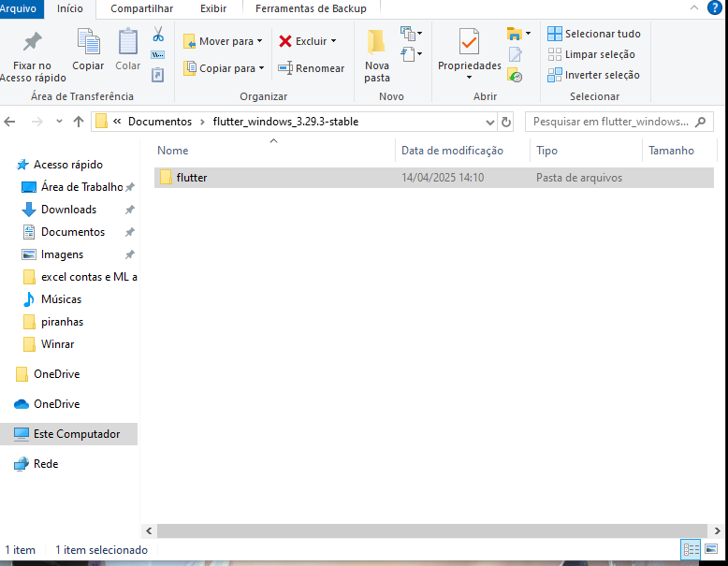
Task: Open the Novo item dropdown arrow
Action: [420, 34]
